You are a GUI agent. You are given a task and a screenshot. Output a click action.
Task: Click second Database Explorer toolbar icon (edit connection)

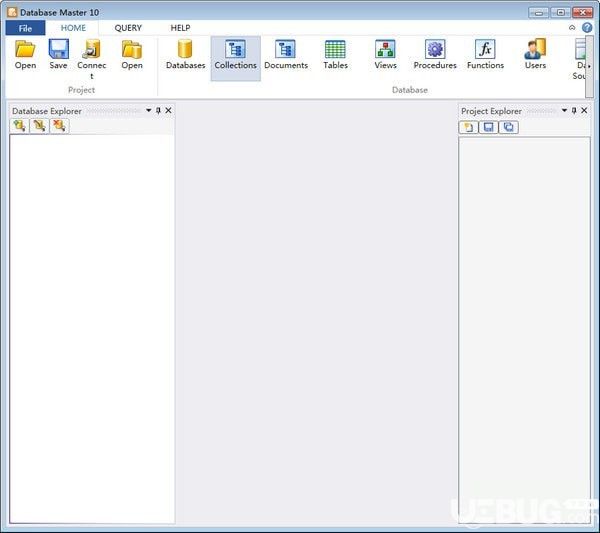point(39,126)
